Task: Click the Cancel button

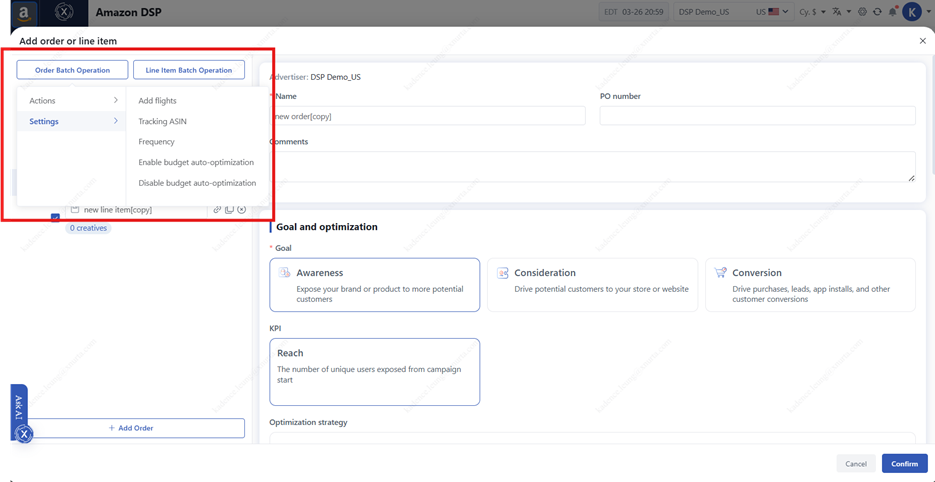Action: coord(856,464)
